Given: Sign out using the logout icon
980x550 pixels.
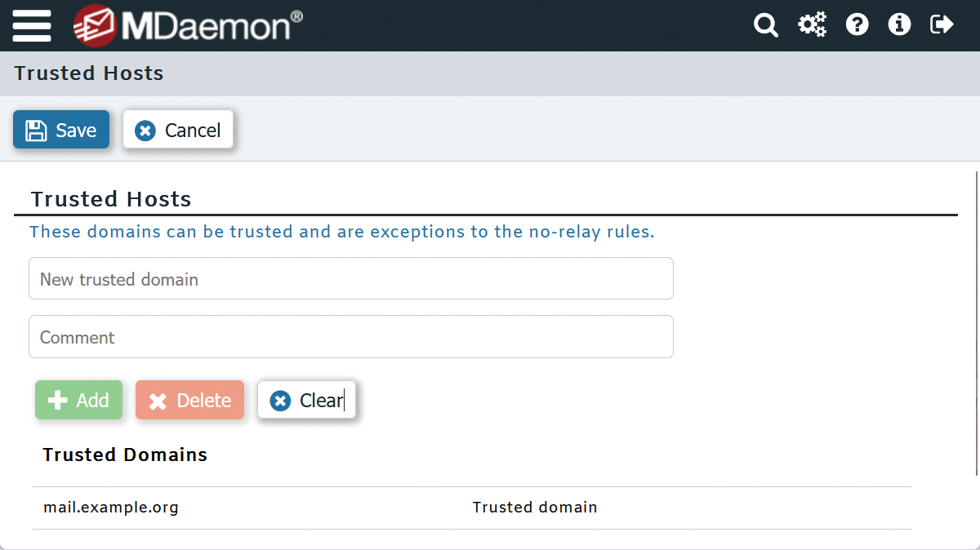Looking at the screenshot, I should 941,24.
